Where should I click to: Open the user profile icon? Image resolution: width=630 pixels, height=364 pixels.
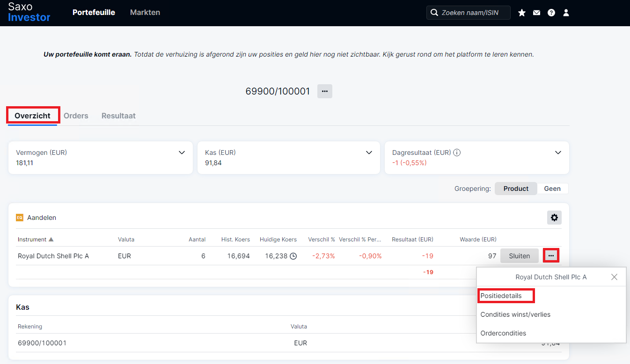(566, 13)
